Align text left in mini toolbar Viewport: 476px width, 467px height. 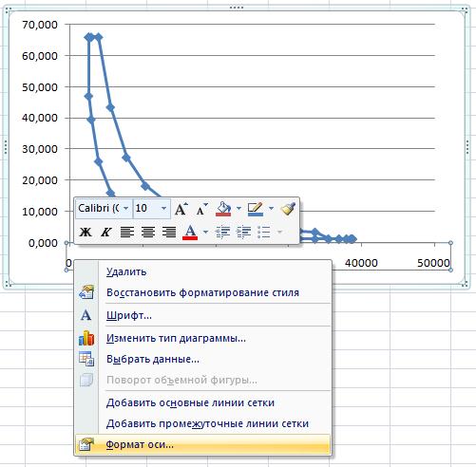[x=127, y=233]
